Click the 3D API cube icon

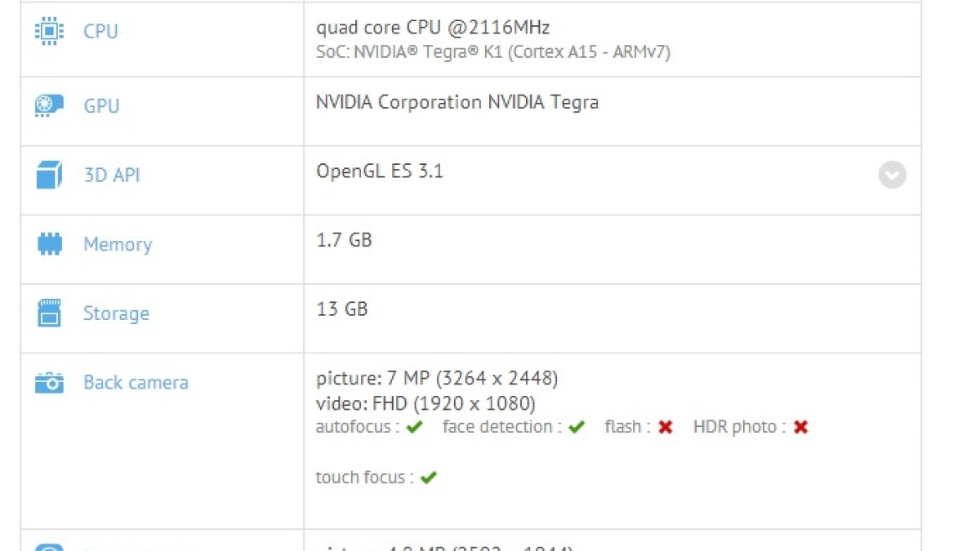tap(49, 176)
